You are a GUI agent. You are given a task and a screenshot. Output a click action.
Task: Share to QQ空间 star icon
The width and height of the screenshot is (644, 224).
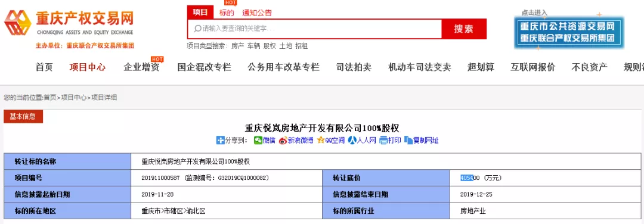321,141
